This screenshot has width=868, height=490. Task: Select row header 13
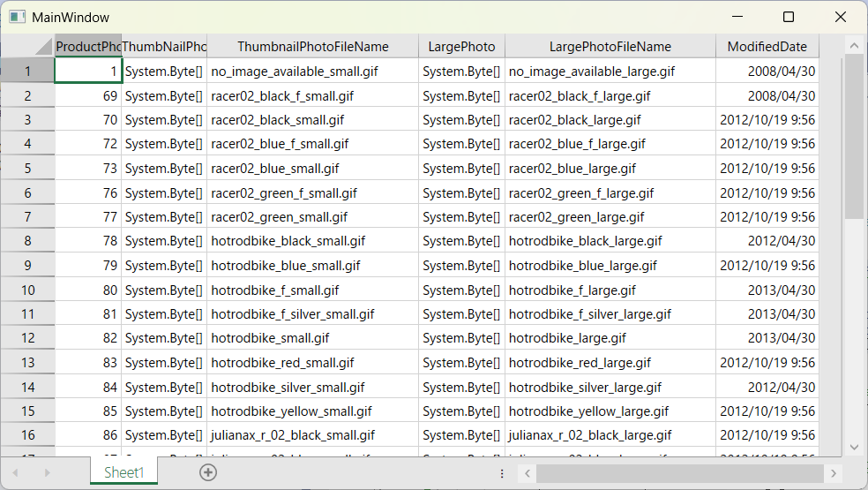point(27,362)
